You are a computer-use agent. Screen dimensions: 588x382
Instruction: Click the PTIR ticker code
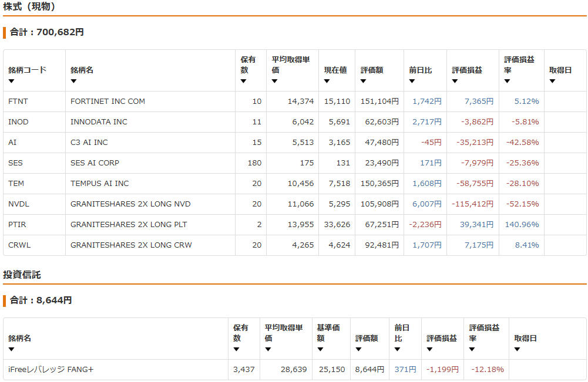pos(17,225)
